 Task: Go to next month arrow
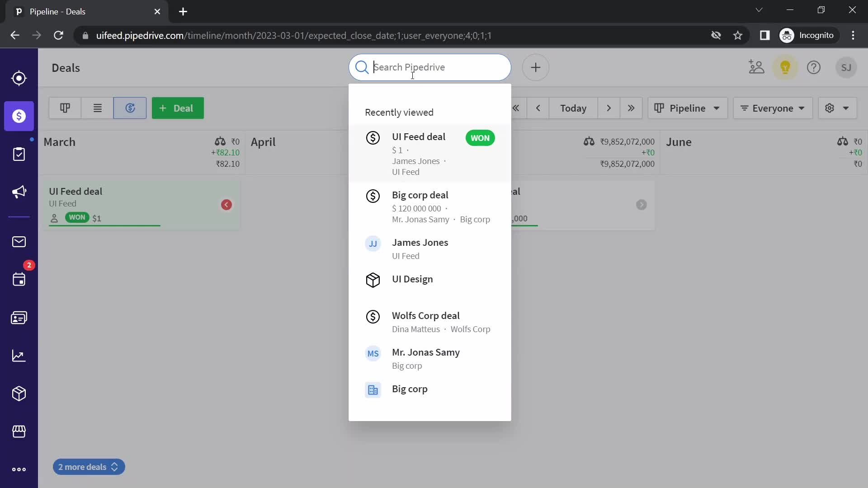pos(609,108)
